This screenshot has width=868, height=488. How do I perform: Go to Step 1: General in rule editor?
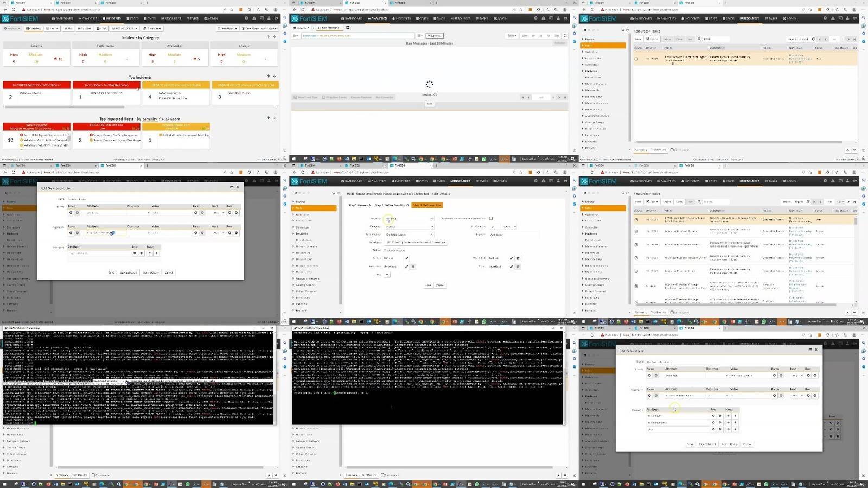click(359, 205)
